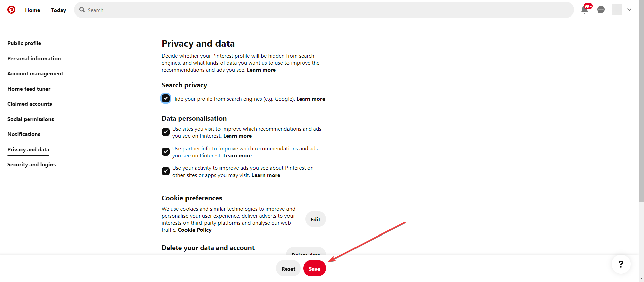Toggle Use your activity checkbox
The width and height of the screenshot is (644, 282).
pyautogui.click(x=166, y=171)
